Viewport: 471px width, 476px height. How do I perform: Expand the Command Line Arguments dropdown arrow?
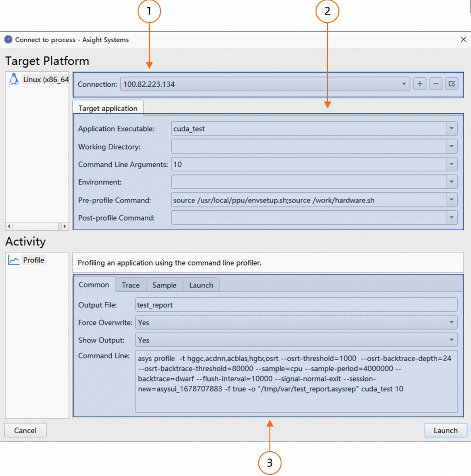[x=452, y=164]
